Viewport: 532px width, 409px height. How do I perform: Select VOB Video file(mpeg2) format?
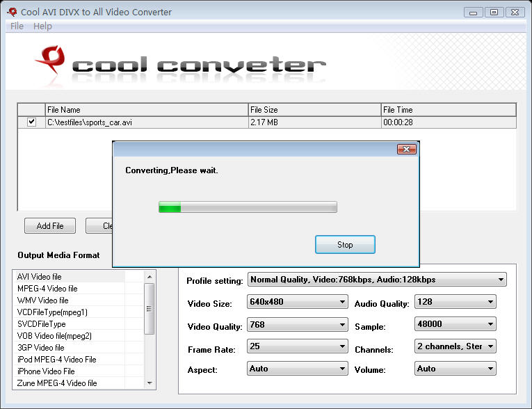coord(70,336)
